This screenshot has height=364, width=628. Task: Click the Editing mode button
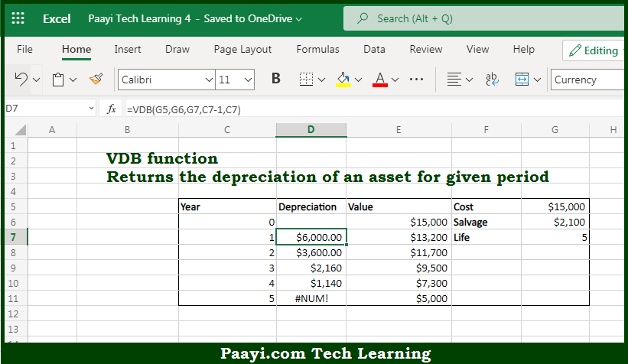(x=594, y=50)
